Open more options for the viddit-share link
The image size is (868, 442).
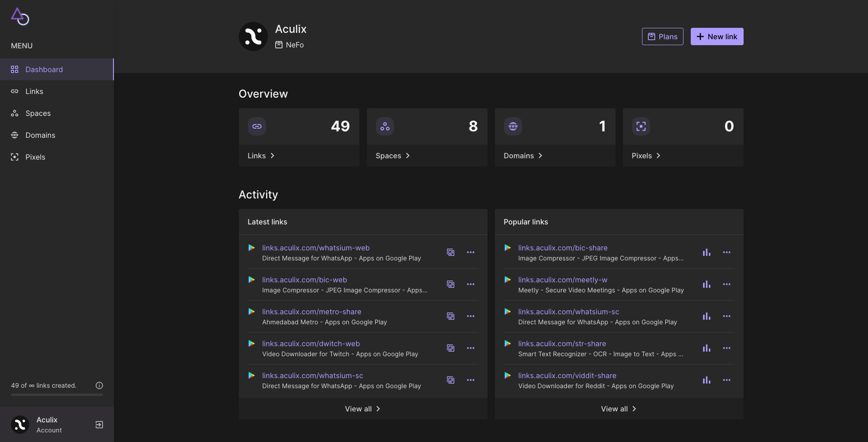point(727,380)
